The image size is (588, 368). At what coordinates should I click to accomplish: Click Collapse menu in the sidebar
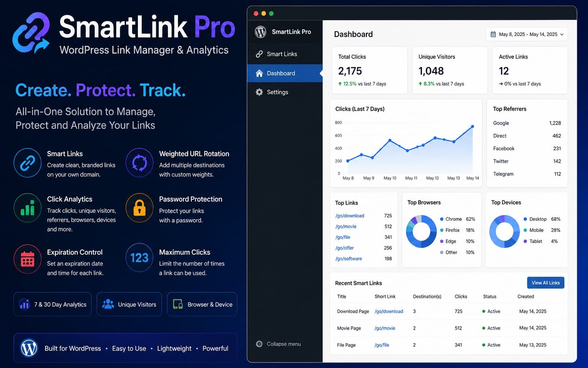tap(278, 344)
